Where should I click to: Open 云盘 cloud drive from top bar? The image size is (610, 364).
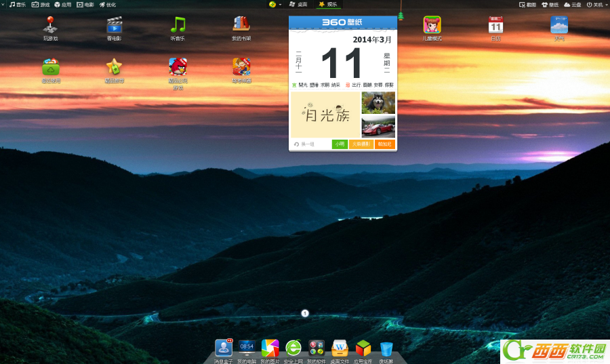click(x=573, y=5)
